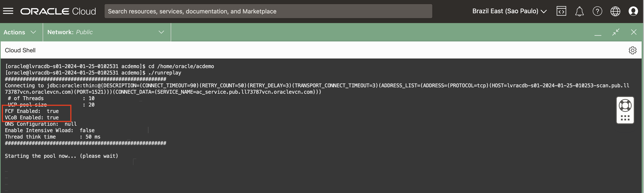Click the dotted grid handle below lifebuoy
Screen dimensions: 644x193
(x=625, y=118)
